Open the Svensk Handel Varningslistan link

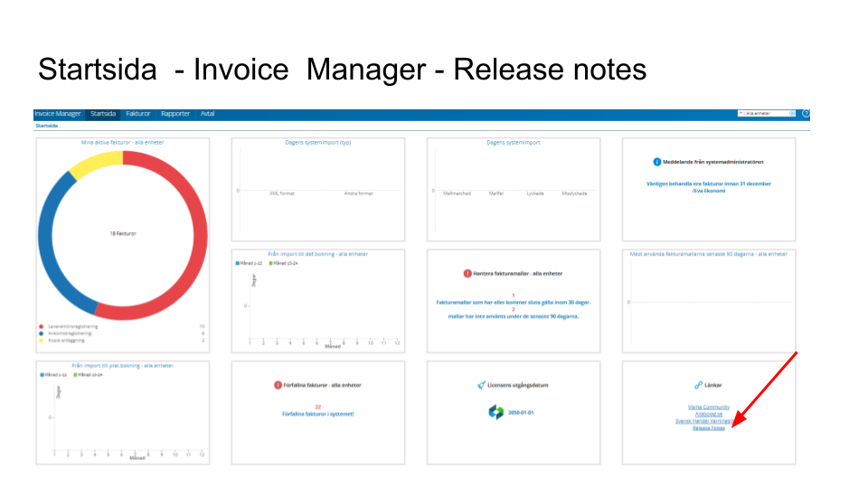[x=704, y=421]
